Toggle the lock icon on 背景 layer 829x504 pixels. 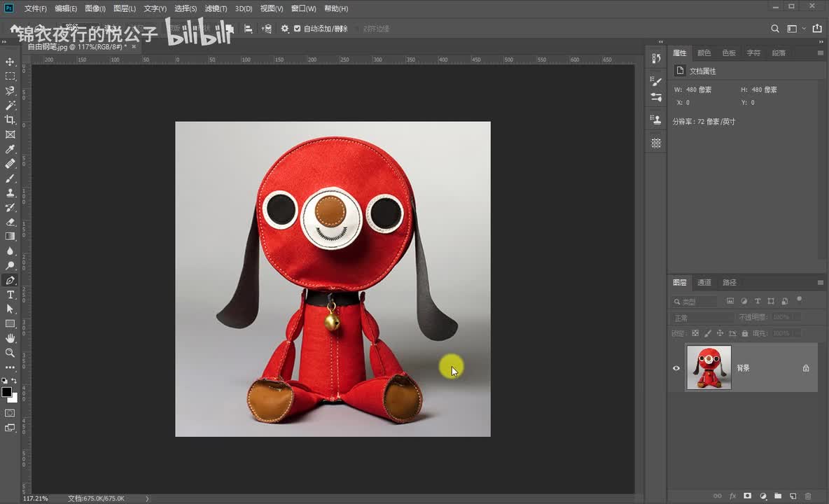(806, 368)
